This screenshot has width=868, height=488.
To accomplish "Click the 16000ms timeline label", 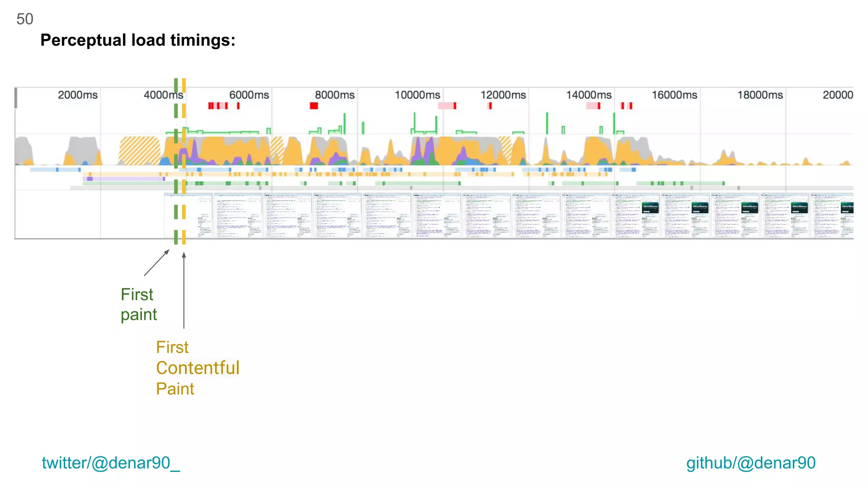I will pos(674,95).
